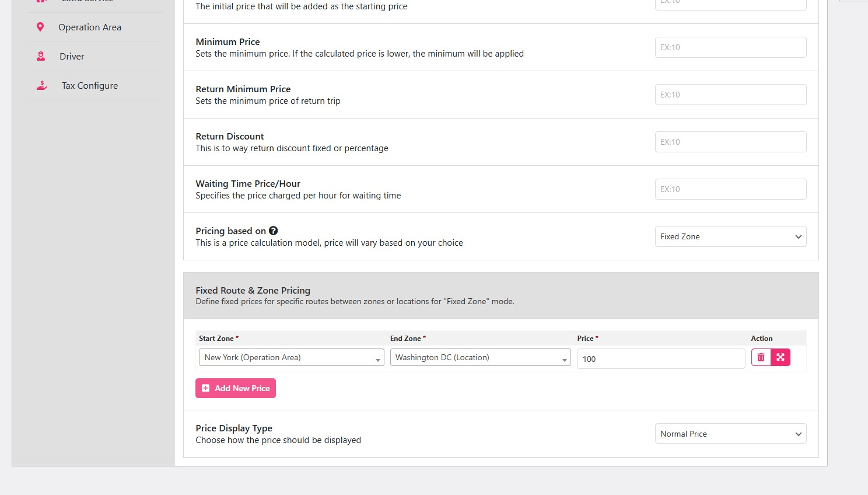Click the plus icon in Add New Price
The width and height of the screenshot is (868, 495).
tap(205, 388)
